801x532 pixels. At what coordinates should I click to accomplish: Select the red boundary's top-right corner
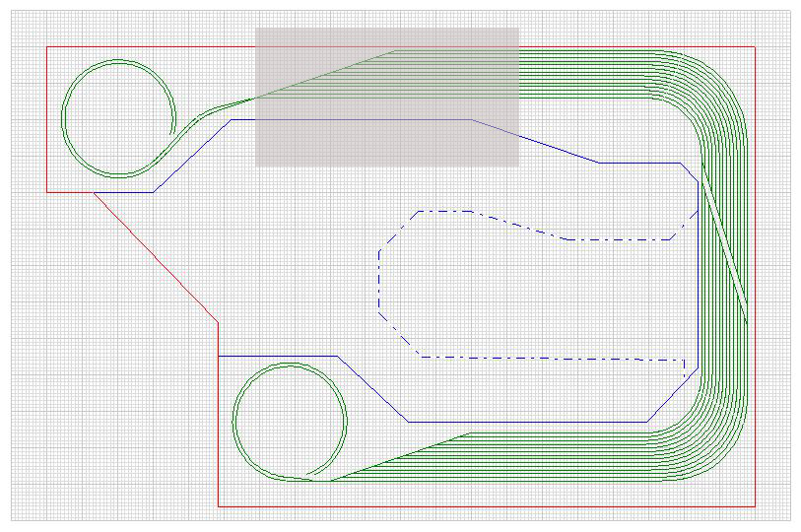point(754,46)
